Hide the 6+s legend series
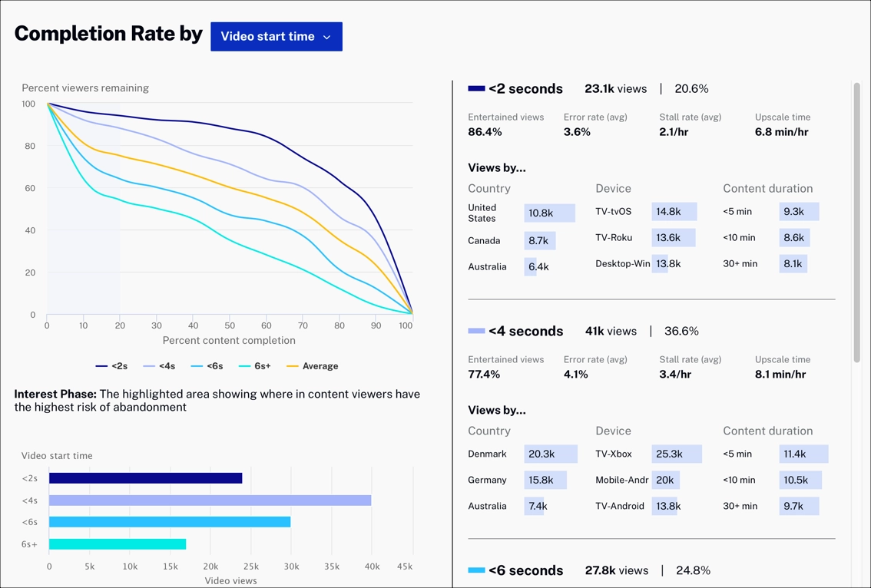This screenshot has width=871, height=588. [255, 366]
